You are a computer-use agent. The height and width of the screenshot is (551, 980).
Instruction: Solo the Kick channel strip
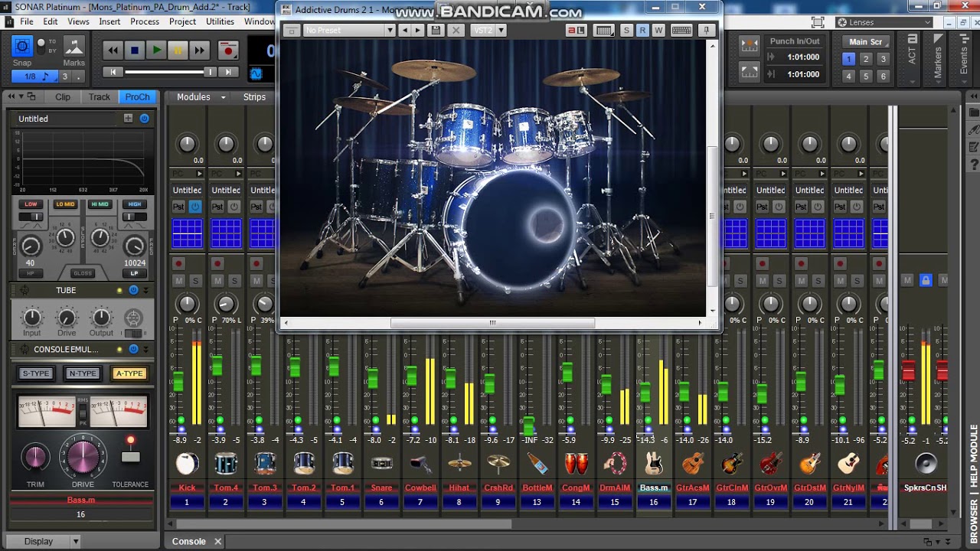point(195,281)
